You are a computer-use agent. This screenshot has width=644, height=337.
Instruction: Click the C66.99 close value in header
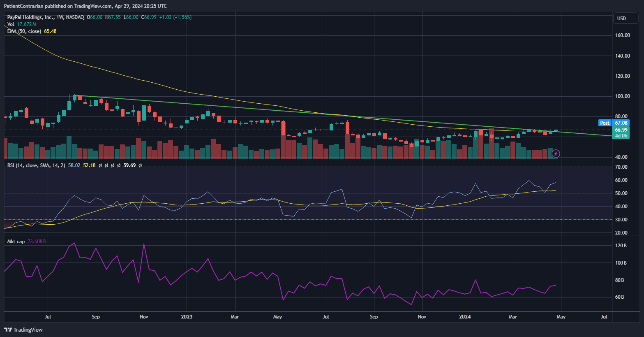pyautogui.click(x=149, y=17)
